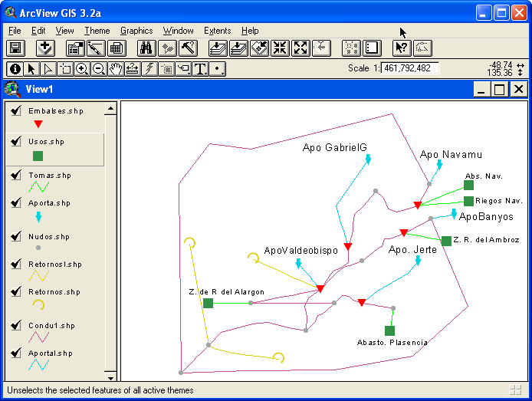Toggle Tomas.shp theme visibility
This screenshot has width=532, height=401.
(x=16, y=175)
